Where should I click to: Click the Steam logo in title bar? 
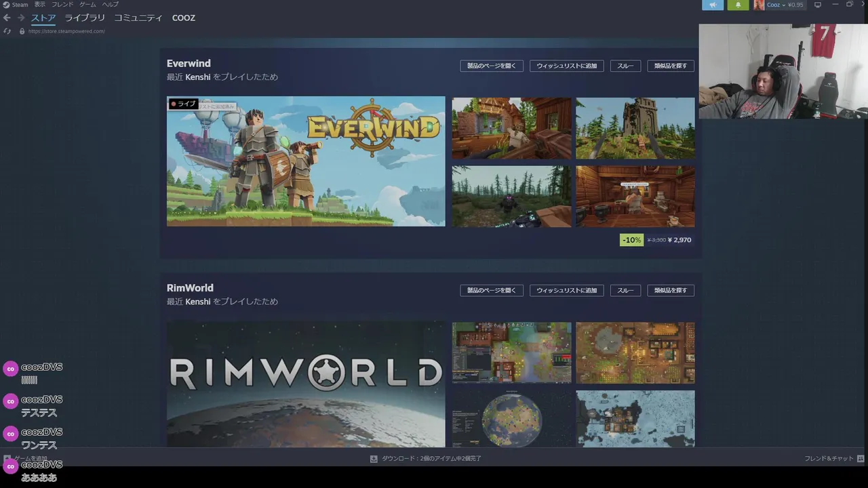(6, 5)
